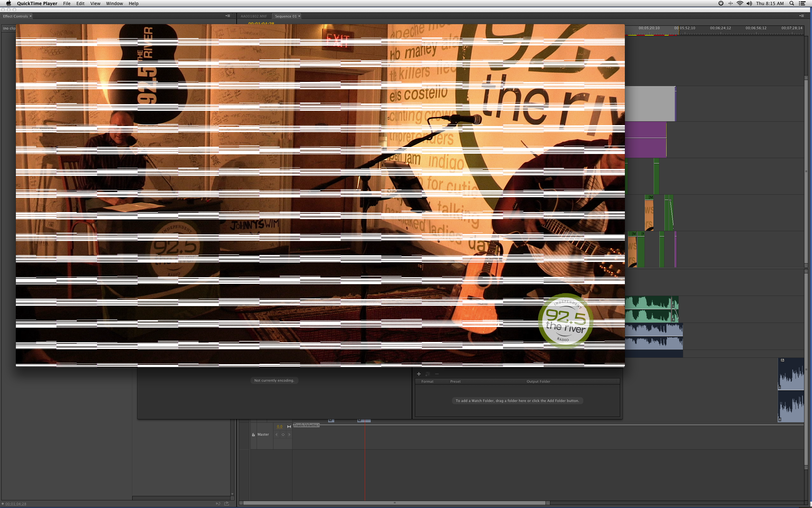Viewport: 812px width, 508px height.
Task: Open the Apple menu
Action: [9, 3]
